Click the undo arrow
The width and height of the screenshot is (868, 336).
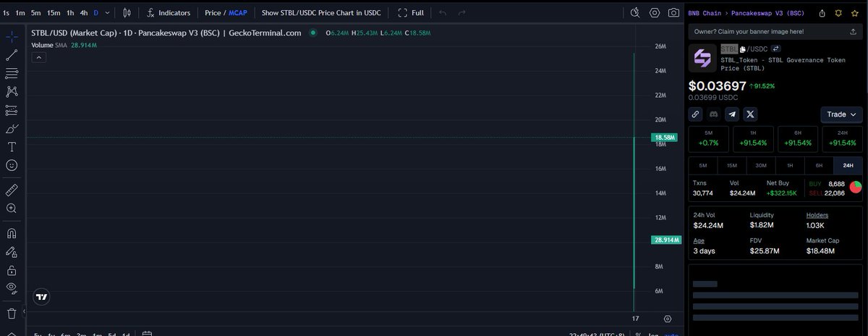[443, 12]
